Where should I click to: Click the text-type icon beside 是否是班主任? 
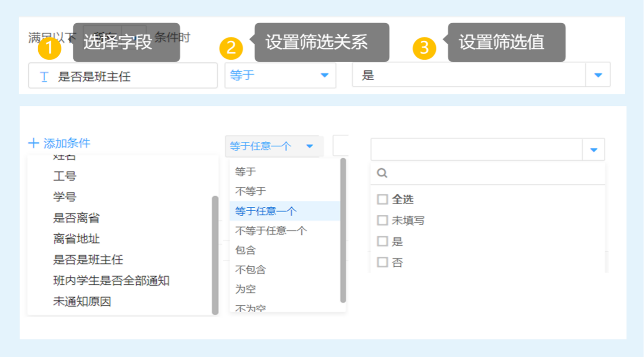point(44,77)
